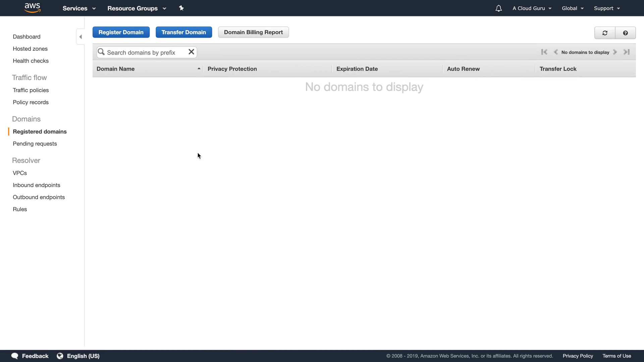Refresh the registered domains list
The height and width of the screenshot is (362, 644).
tap(605, 33)
